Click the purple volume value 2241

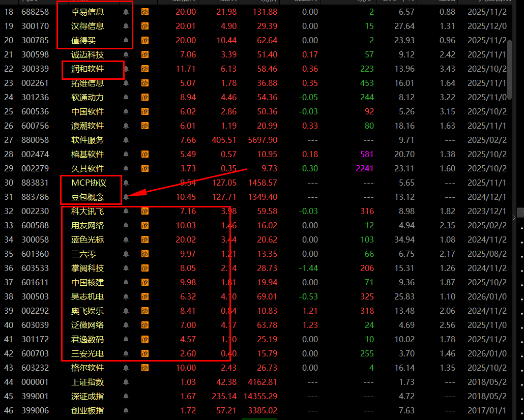point(365,168)
